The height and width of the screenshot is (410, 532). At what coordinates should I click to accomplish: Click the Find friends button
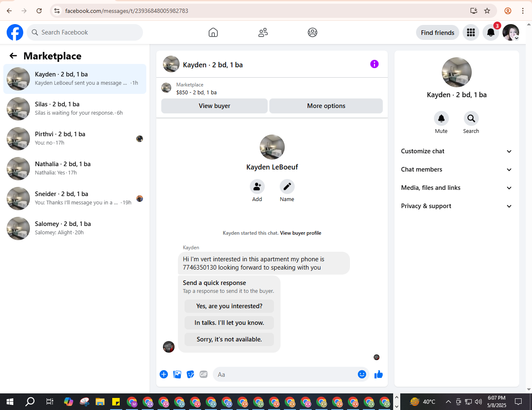438,32
